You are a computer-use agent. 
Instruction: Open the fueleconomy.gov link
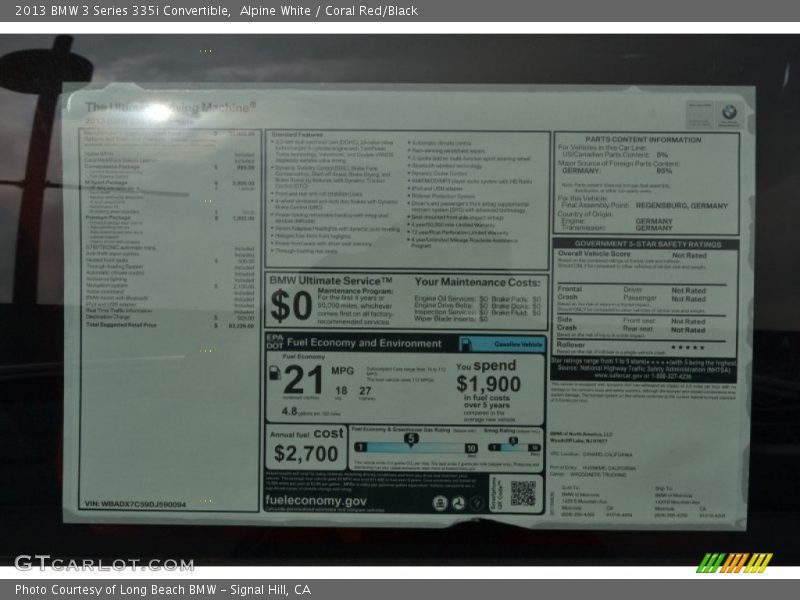pyautogui.click(x=316, y=501)
